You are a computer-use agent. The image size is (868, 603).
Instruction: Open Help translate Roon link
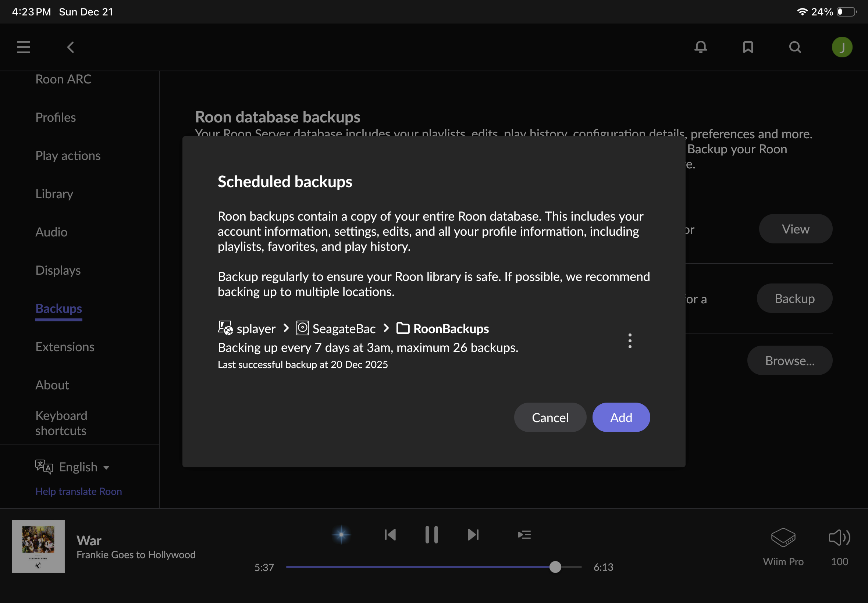[x=79, y=491]
